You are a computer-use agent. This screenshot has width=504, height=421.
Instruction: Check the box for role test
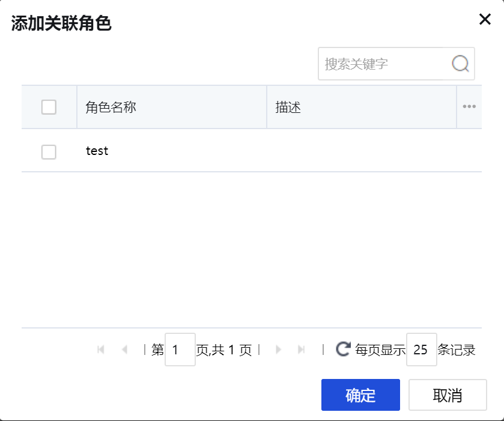49,151
